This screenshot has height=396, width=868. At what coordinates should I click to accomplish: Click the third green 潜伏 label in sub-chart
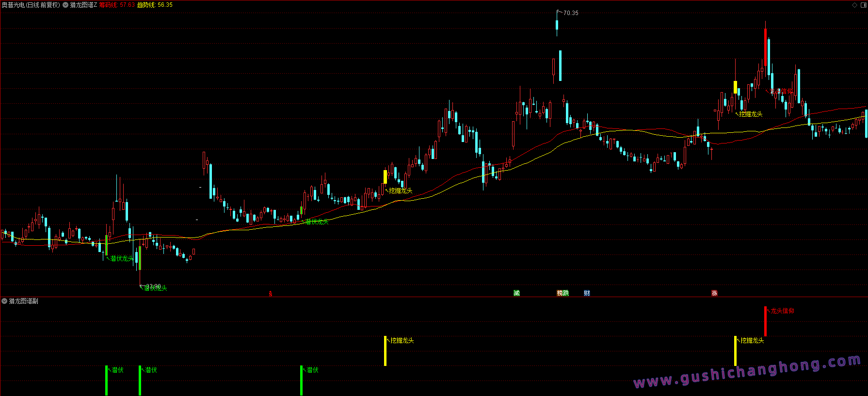[313, 370]
